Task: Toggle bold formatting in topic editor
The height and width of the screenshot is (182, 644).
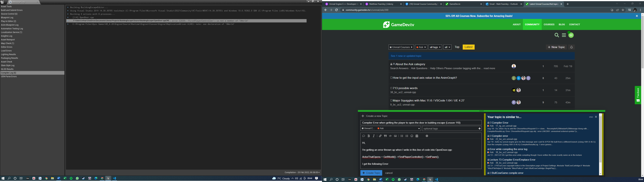Action: click(368, 136)
